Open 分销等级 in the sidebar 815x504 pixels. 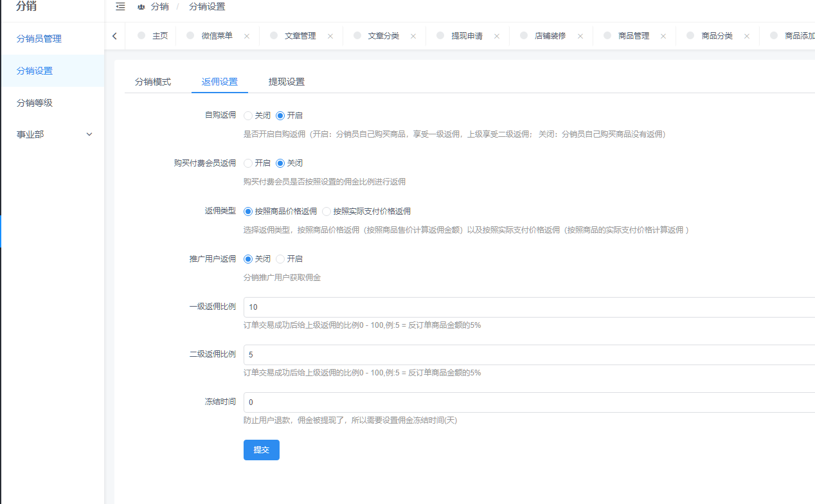pyautogui.click(x=52, y=102)
